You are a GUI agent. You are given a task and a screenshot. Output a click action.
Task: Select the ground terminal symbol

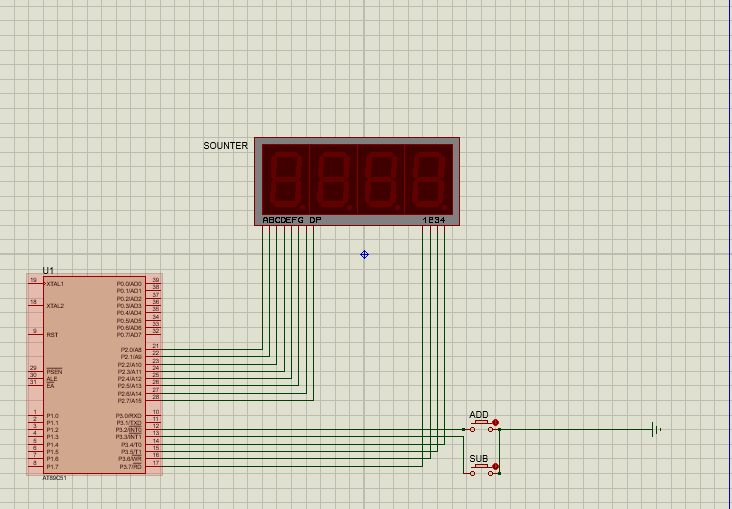(656, 429)
